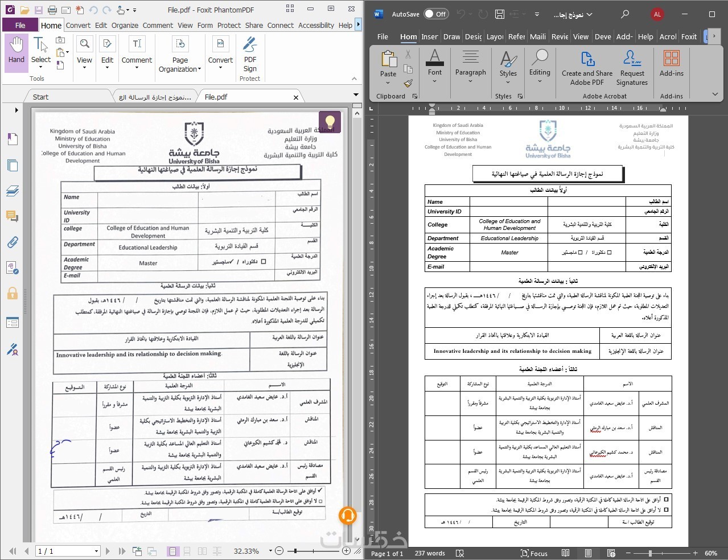Enable Focus mode in Word
The width and height of the screenshot is (728, 560).
(x=534, y=553)
